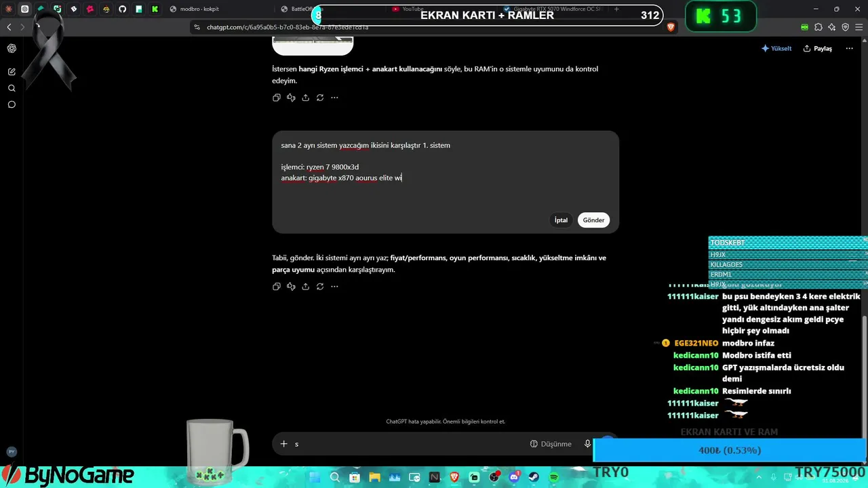Open the ChatGPT logo in the sidebar
This screenshot has width=868, height=488.
[x=12, y=48]
